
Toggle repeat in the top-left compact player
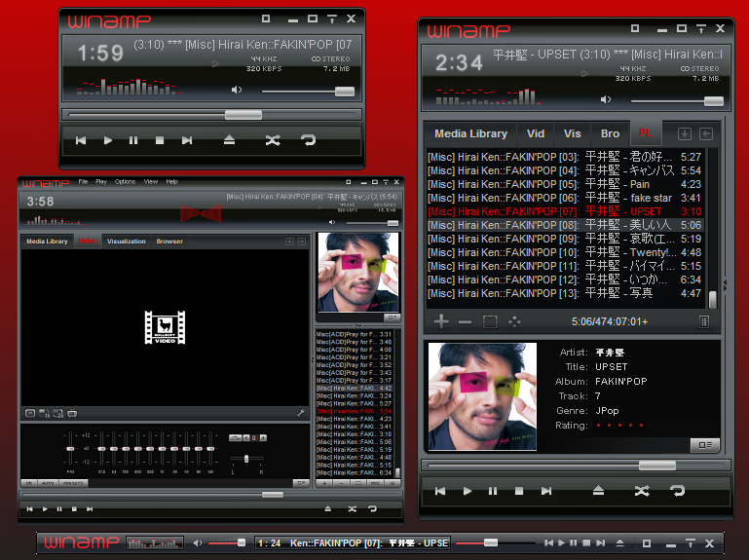pos(309,140)
